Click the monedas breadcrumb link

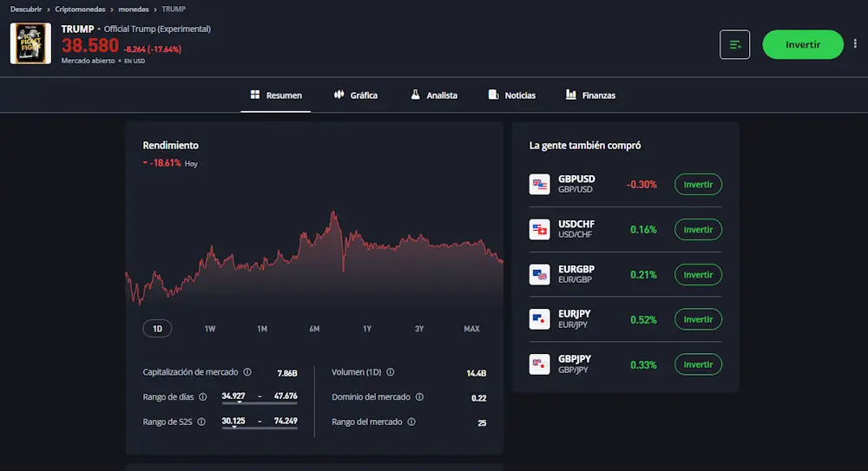(x=134, y=9)
